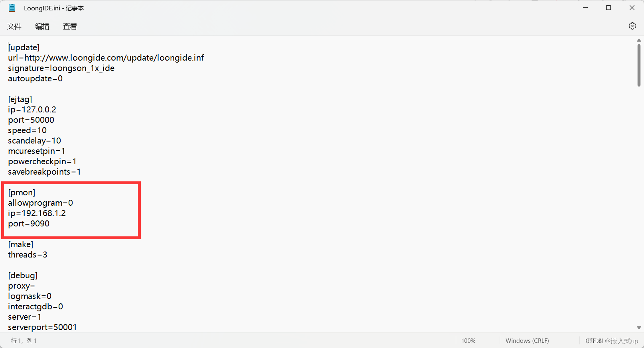Screen dimensions: 644x348
Task: Open the 编辑 (Edit) menu
Action: click(x=42, y=26)
